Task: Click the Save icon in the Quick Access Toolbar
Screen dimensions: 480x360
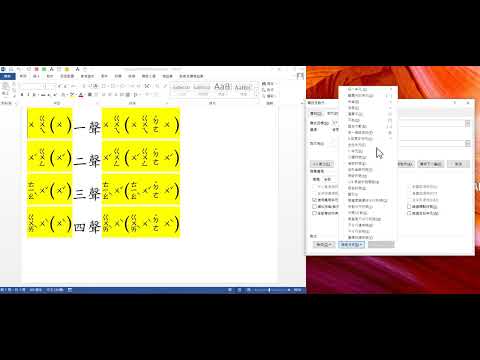Action: coord(11,69)
